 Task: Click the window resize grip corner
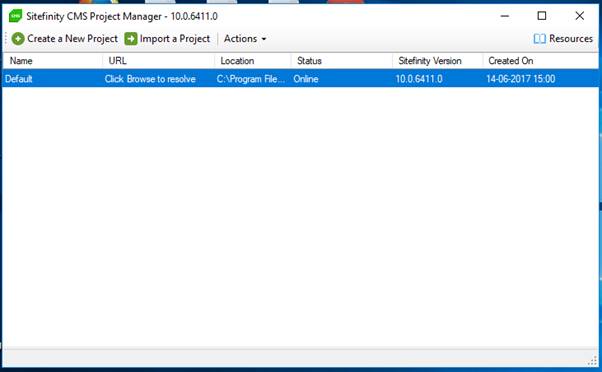(x=593, y=361)
